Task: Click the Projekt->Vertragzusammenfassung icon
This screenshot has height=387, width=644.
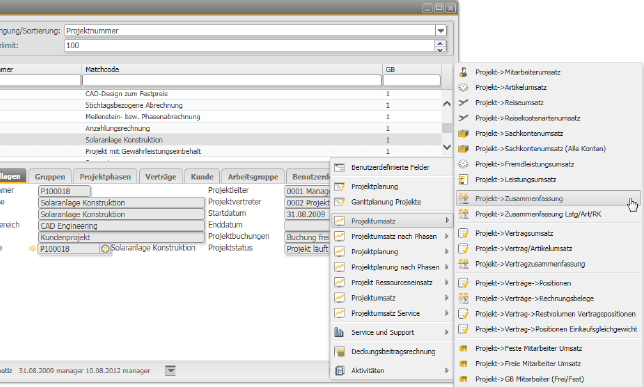Action: pos(463,264)
